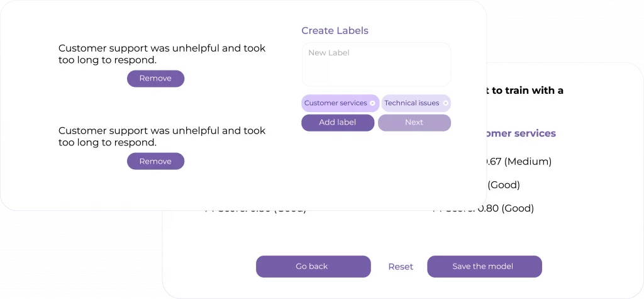The image size is (644, 299).
Task: Proceed with the Next button
Action: tap(414, 123)
